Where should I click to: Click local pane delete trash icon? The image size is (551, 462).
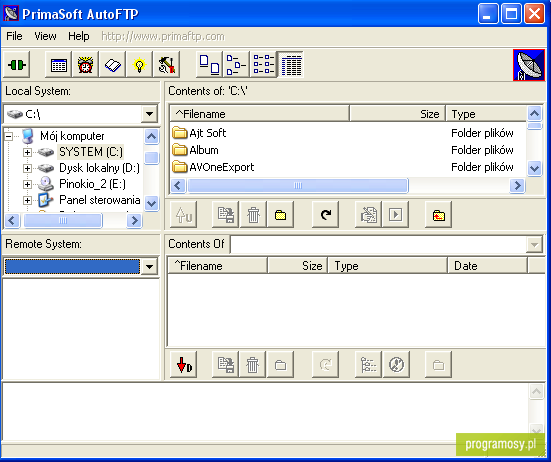pyautogui.click(x=253, y=215)
